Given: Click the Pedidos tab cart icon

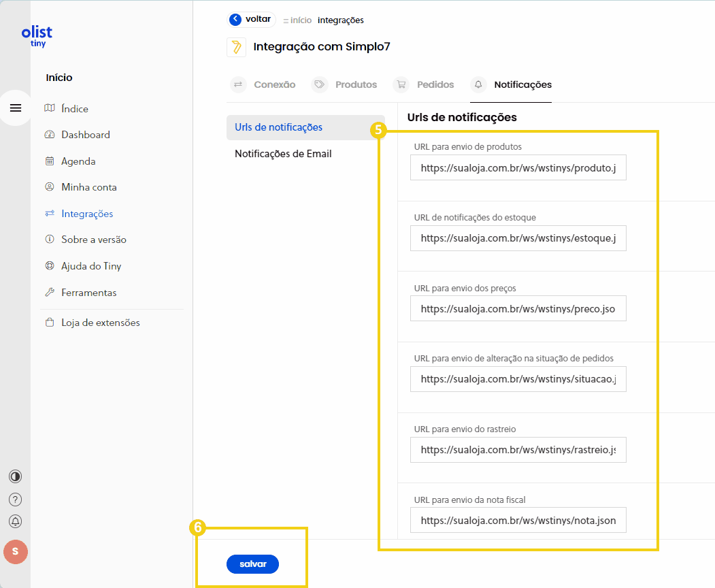Looking at the screenshot, I should [401, 84].
